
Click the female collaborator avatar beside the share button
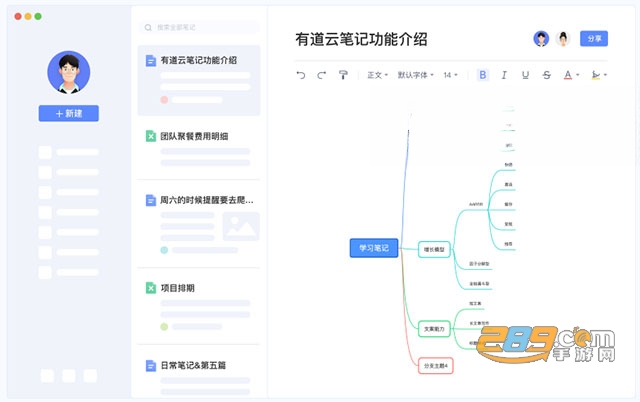(x=563, y=39)
